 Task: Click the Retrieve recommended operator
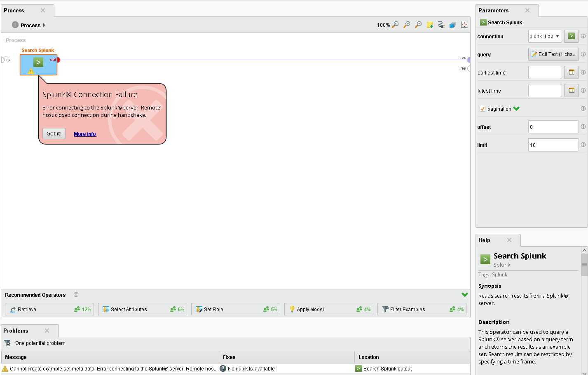point(49,309)
